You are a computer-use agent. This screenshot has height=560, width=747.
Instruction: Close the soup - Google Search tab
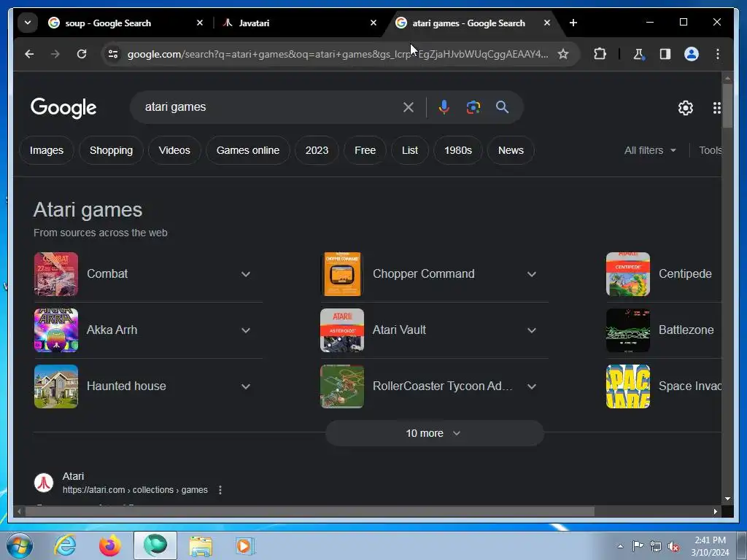200,23
